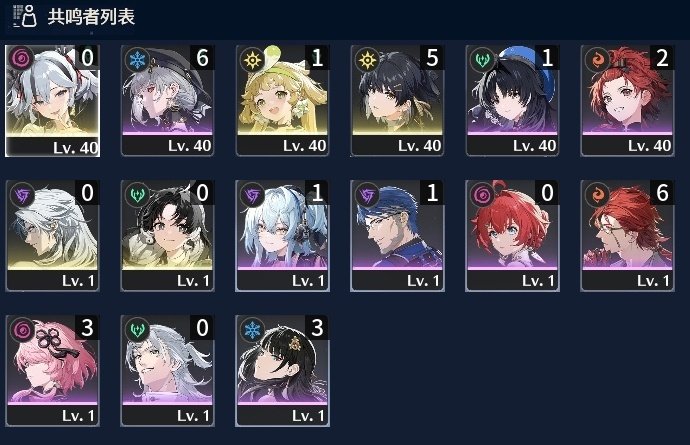Image resolution: width=690 pixels, height=445 pixels.
Task: Click the 共鸣者列表 title text
Action: coord(91,17)
